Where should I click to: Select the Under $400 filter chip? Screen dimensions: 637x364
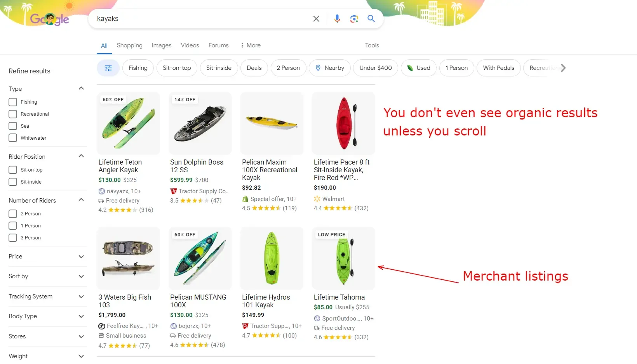375,68
